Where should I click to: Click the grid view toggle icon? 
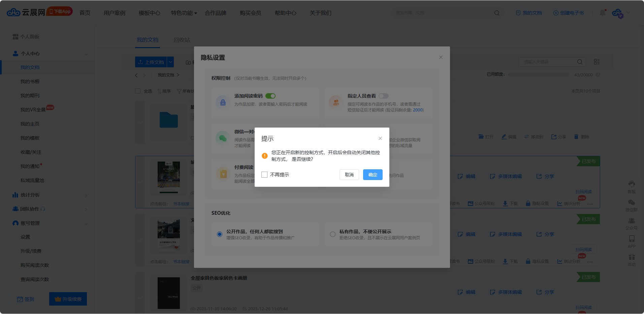597,62
